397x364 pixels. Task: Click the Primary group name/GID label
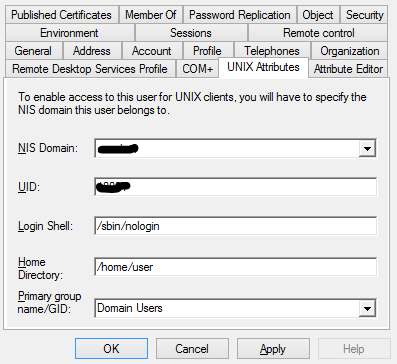tap(49, 302)
